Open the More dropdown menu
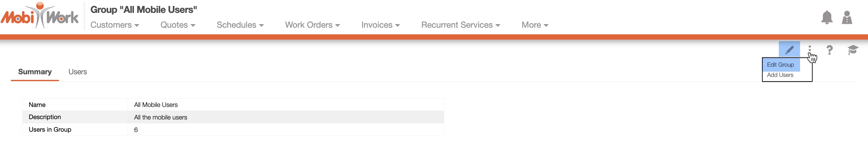 point(535,25)
